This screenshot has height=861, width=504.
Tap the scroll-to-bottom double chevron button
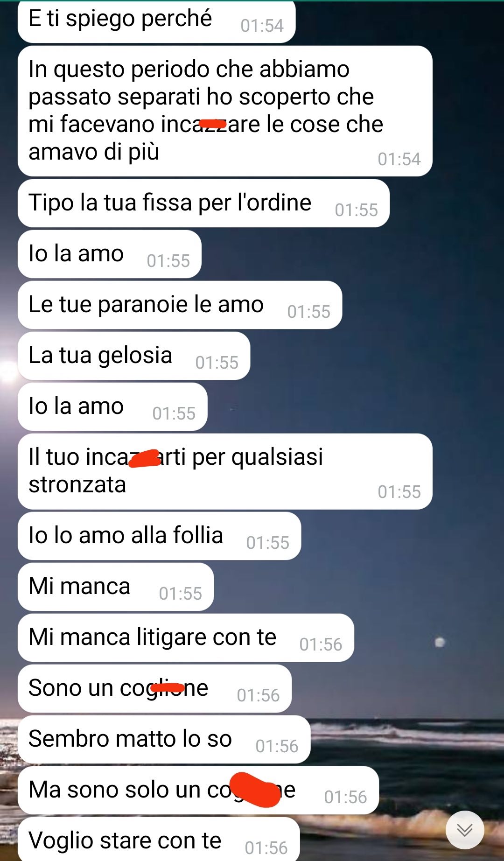coord(465,830)
